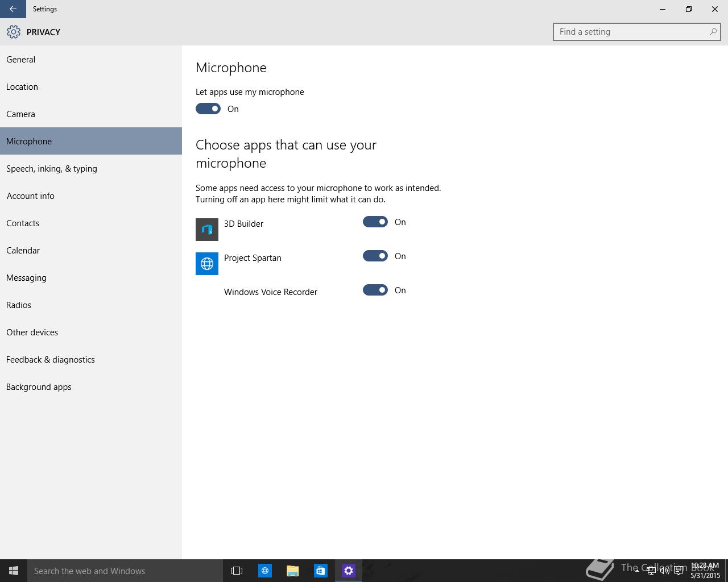The image size is (728, 582).
Task: Open Speech, inking, & typing section
Action: coord(91,168)
